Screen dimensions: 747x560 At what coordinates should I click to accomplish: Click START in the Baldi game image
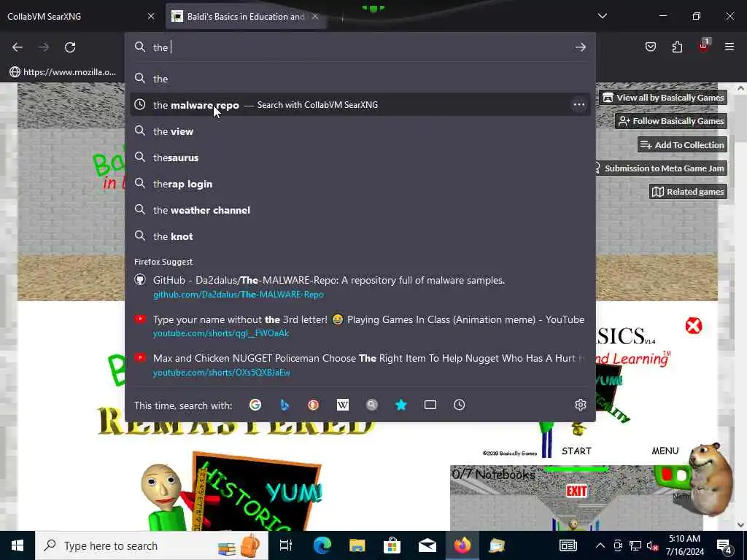coord(576,451)
